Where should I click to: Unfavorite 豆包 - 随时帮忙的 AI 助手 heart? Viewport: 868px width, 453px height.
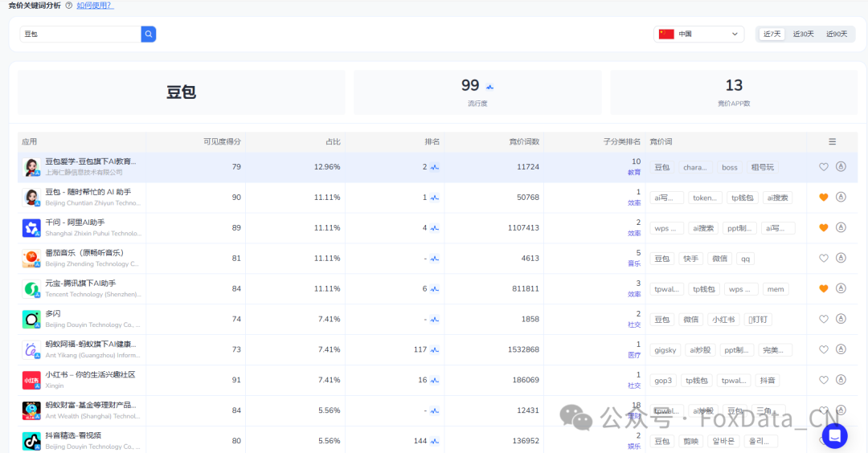[x=824, y=198]
